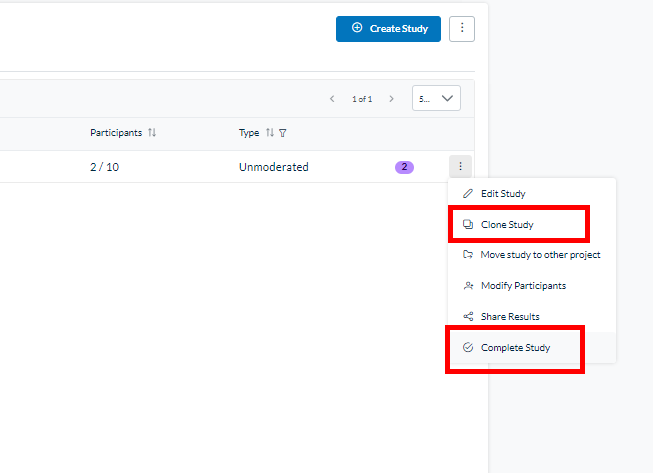
Task: Choose Clone Study in the context menu
Action: [x=507, y=225]
